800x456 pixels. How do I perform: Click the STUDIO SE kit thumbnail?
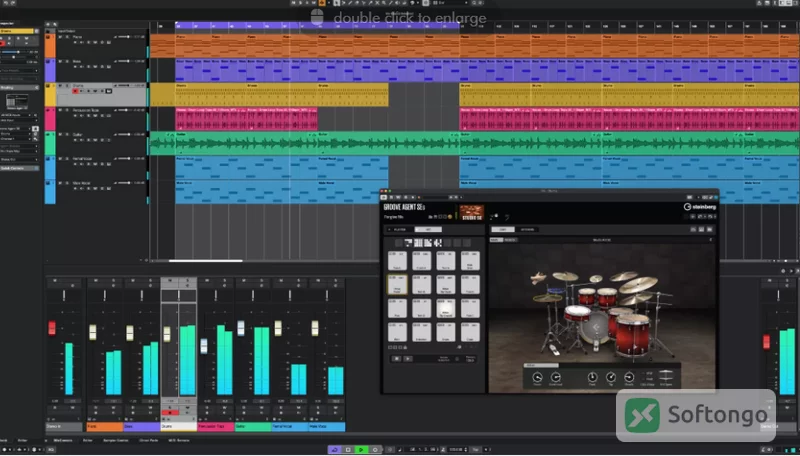[471, 212]
